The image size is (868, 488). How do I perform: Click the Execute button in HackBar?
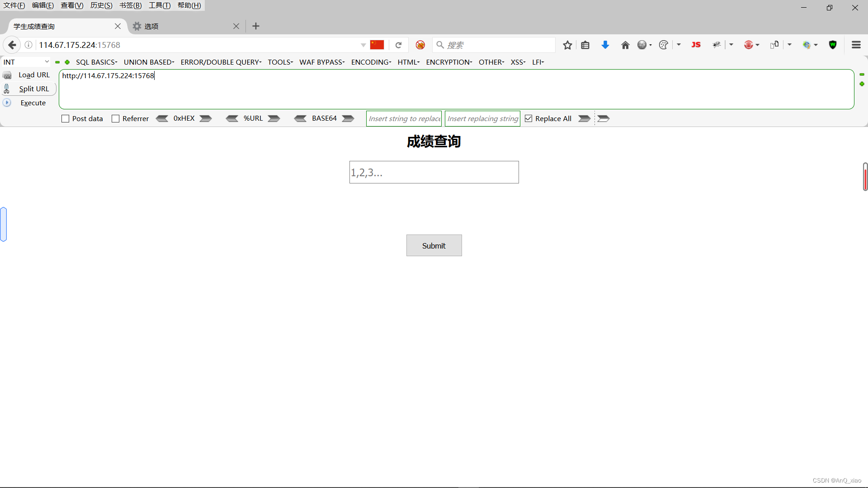[33, 103]
